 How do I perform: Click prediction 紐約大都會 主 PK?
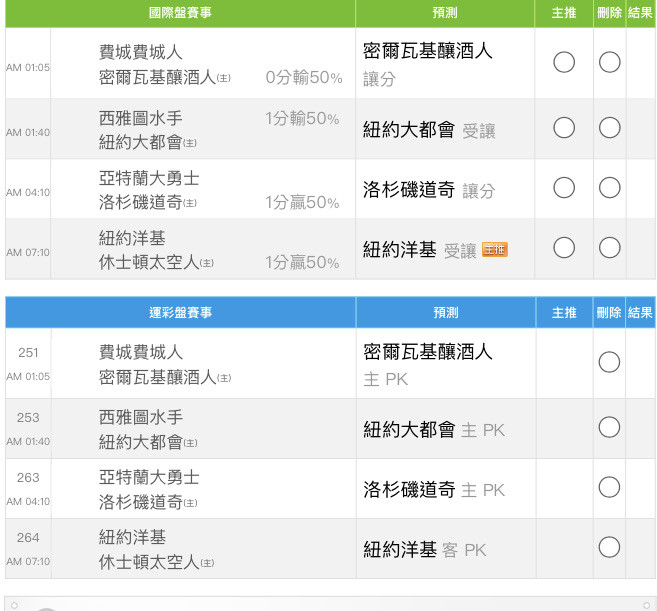(434, 430)
